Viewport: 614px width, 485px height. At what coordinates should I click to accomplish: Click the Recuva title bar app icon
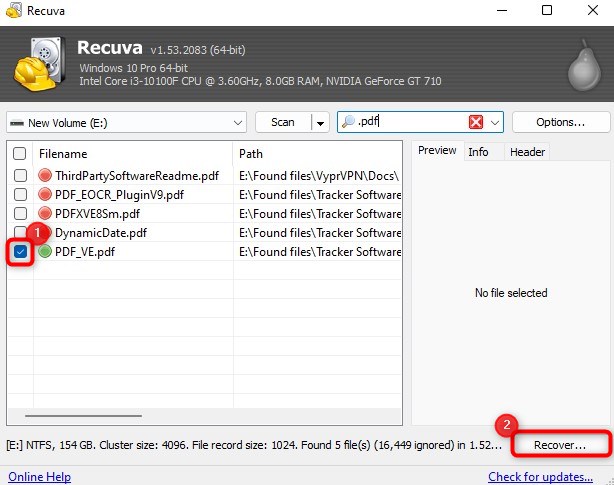click(x=14, y=10)
